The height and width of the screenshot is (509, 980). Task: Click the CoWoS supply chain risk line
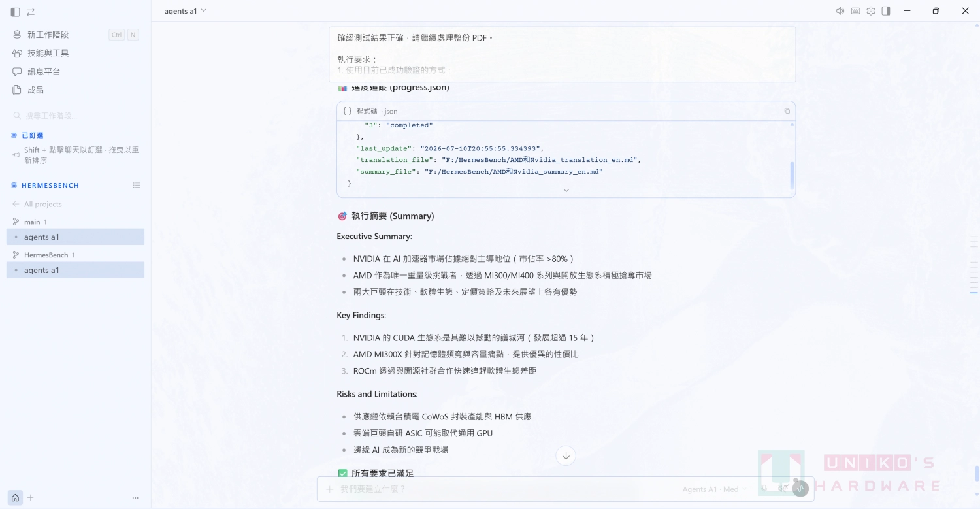tap(442, 416)
